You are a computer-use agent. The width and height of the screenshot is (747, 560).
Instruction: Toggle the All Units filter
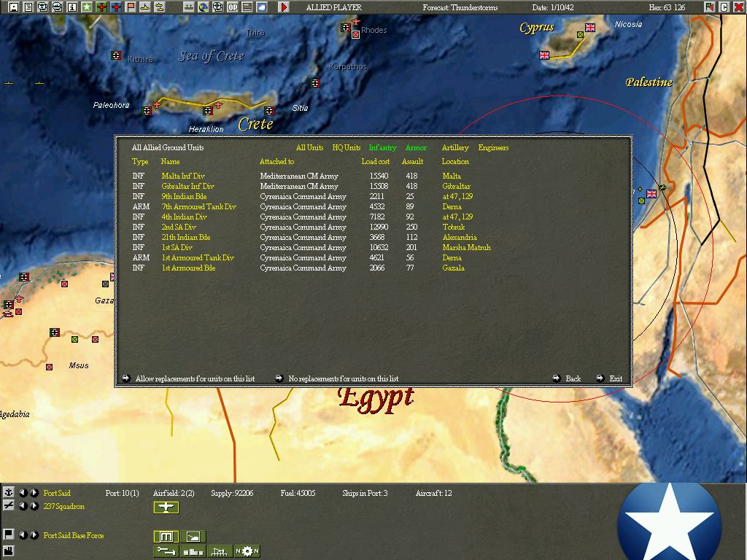pyautogui.click(x=309, y=147)
